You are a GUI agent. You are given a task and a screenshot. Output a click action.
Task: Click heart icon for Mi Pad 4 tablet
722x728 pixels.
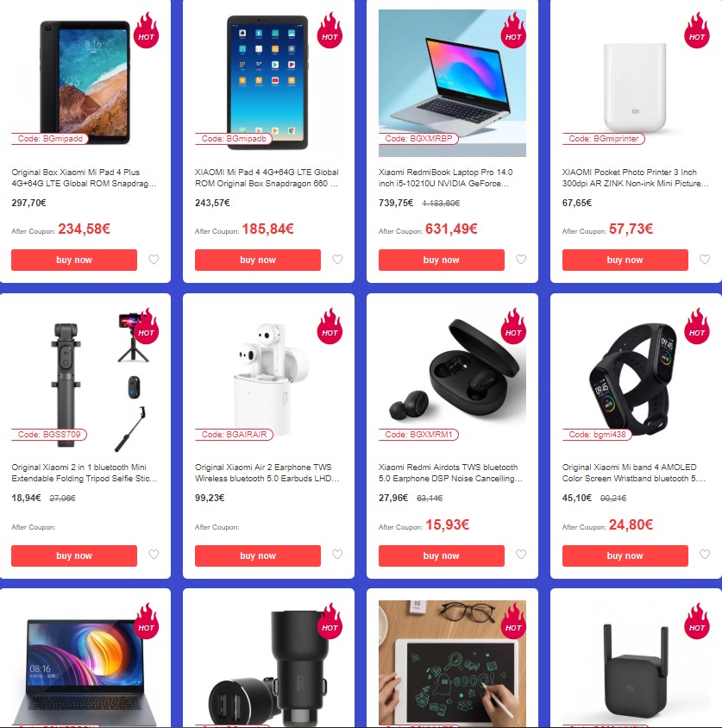pyautogui.click(x=337, y=259)
